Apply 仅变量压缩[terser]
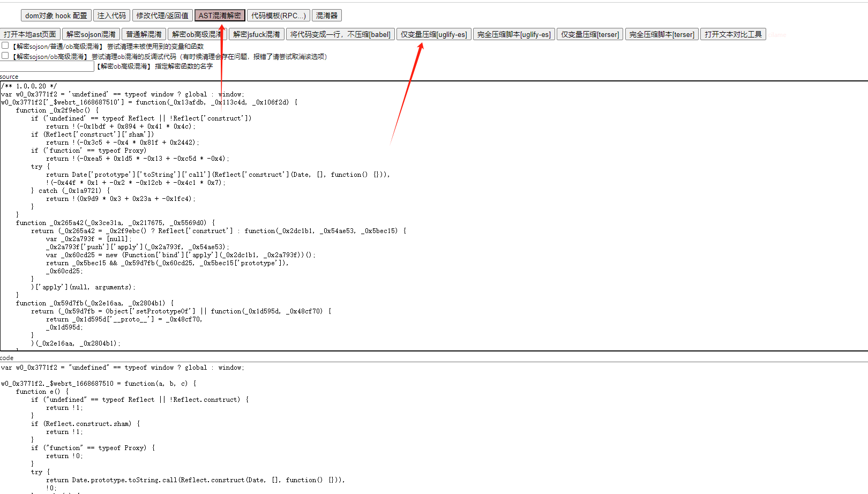868x494 pixels. tap(590, 34)
